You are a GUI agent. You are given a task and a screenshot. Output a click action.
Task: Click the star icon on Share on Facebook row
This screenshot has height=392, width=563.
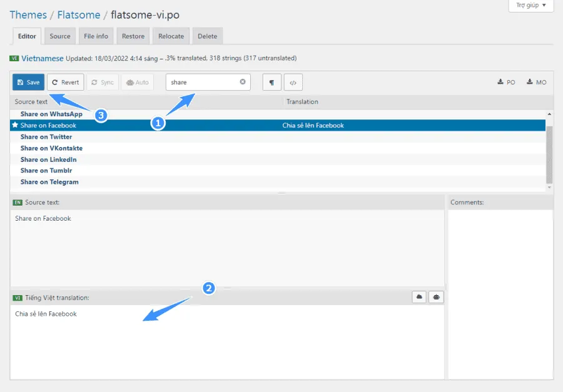15,125
